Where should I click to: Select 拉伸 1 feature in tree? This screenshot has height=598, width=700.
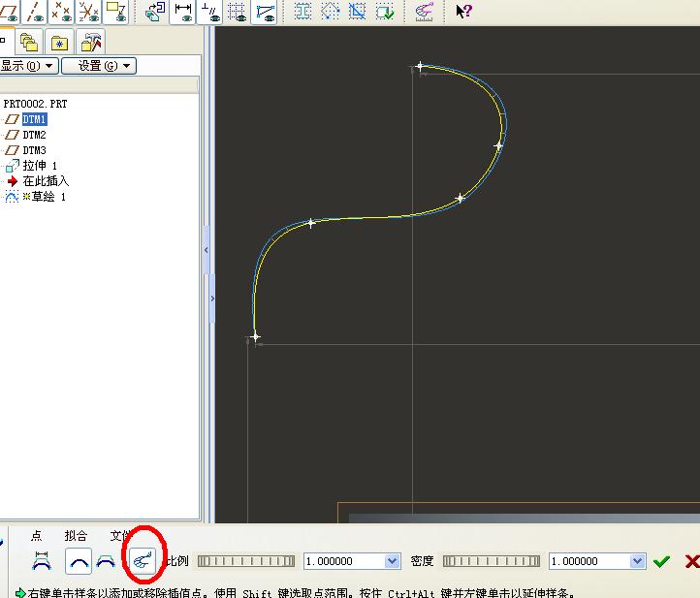[x=40, y=166]
